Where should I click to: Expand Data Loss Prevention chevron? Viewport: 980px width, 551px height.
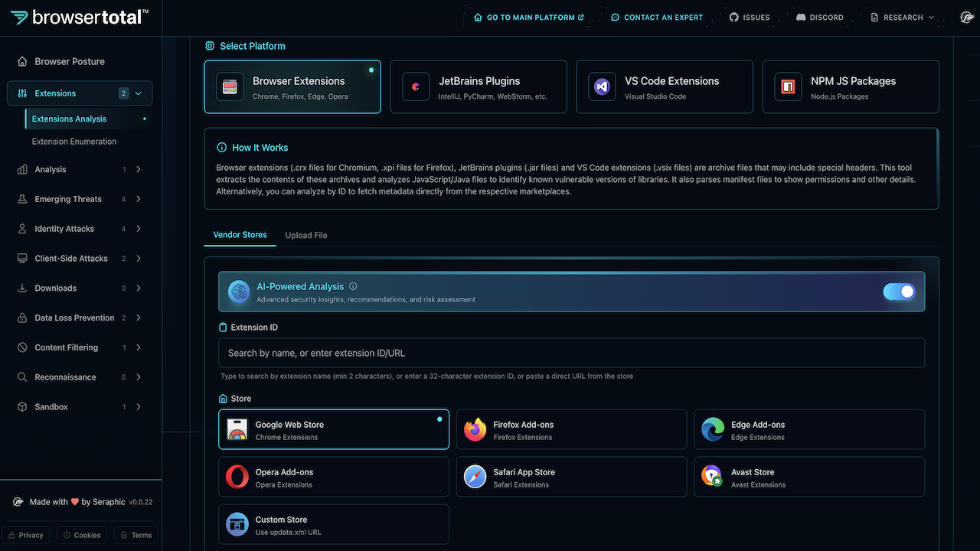(x=139, y=318)
